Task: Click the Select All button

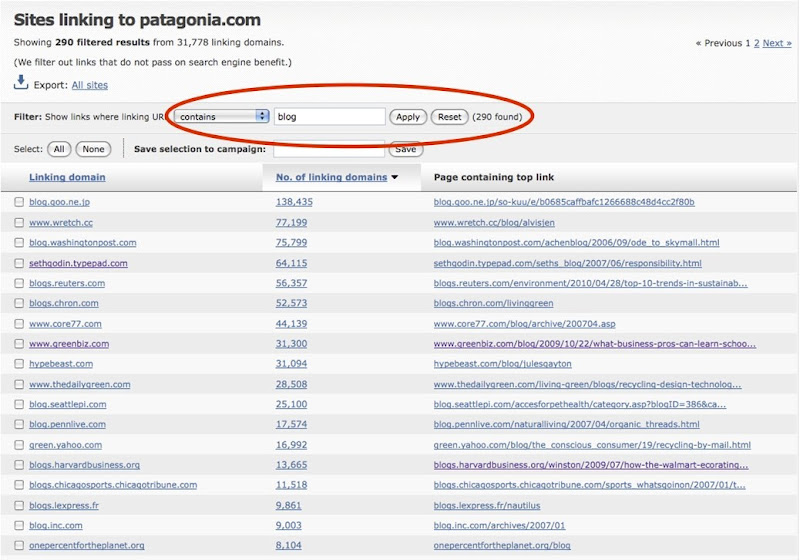Action: [59, 149]
